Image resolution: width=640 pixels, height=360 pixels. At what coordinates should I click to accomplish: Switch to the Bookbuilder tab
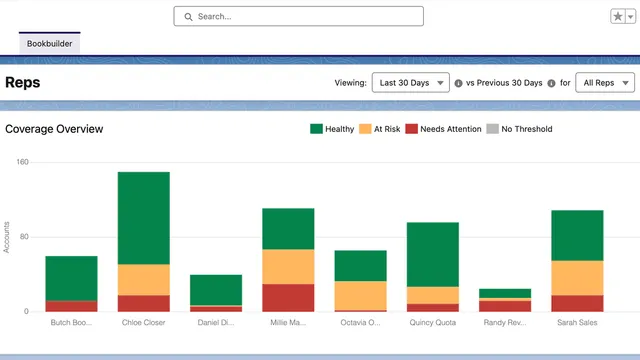(49, 43)
